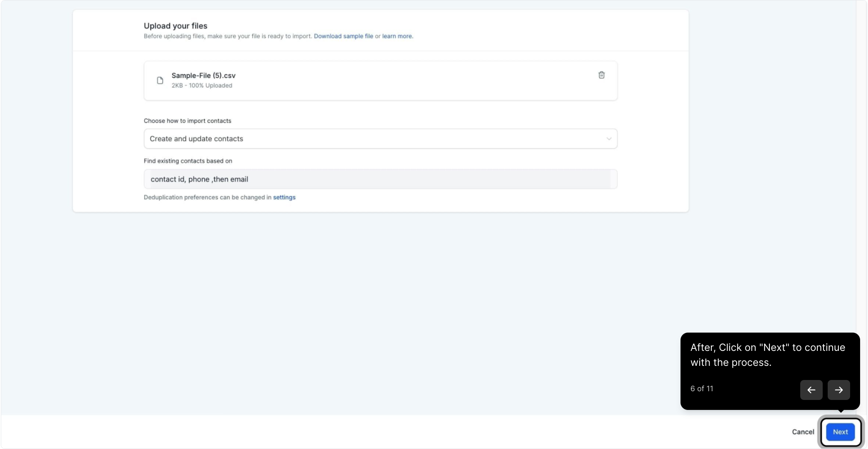Viewport: 868px width, 449px height.
Task: Click the 'Find existing contacts based on' label
Action: click(188, 161)
